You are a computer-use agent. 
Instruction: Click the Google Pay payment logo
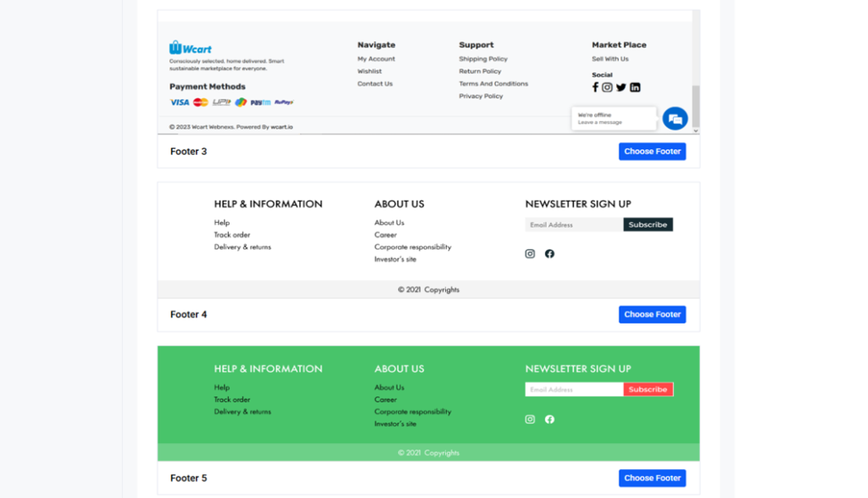tap(241, 102)
